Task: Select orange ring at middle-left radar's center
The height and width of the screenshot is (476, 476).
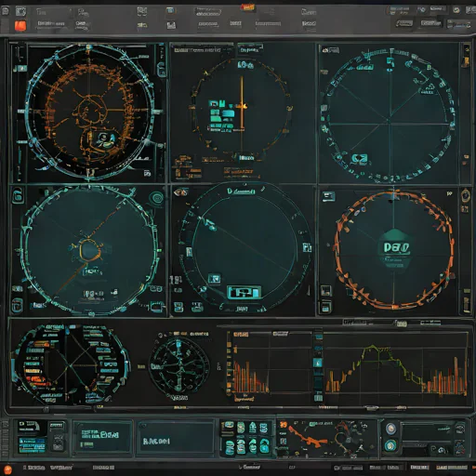Action: point(89,249)
